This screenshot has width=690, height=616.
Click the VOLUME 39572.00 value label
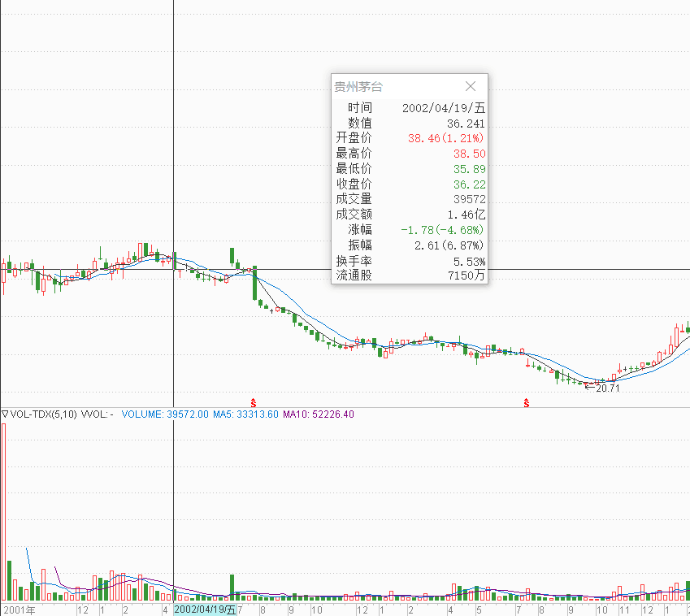click(x=165, y=414)
